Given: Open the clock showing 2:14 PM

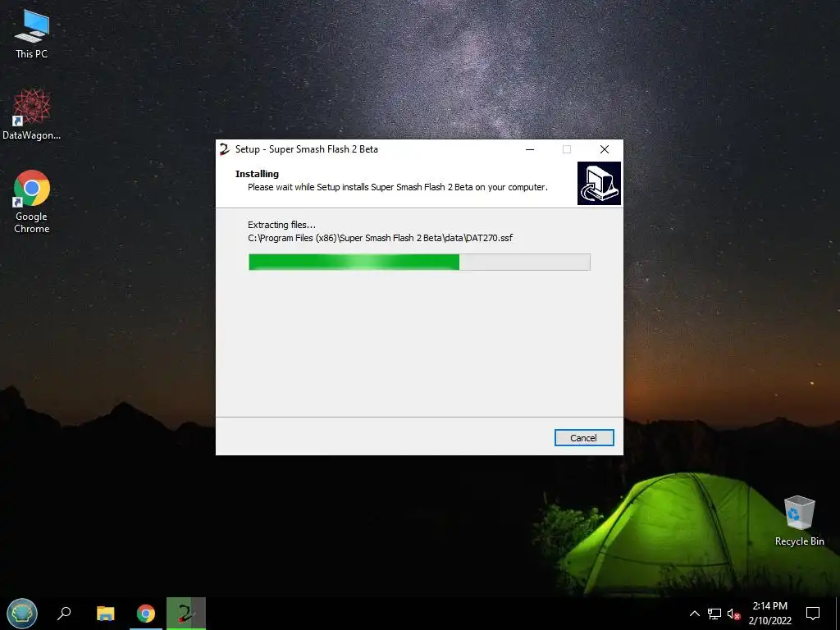Looking at the screenshot, I should (769, 614).
